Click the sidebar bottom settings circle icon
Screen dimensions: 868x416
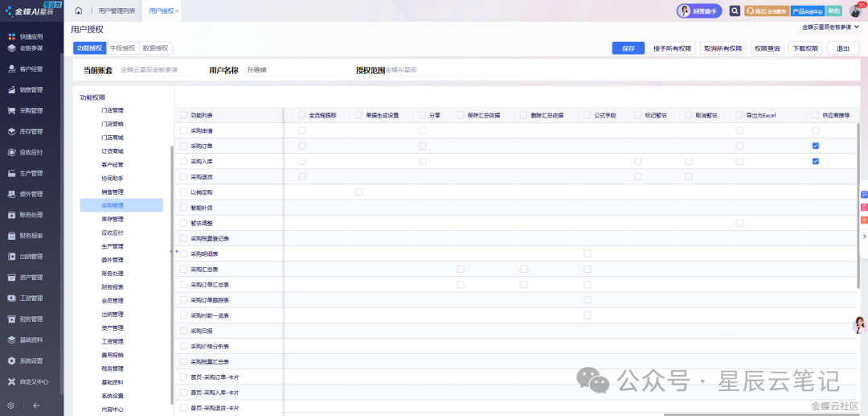point(11,405)
